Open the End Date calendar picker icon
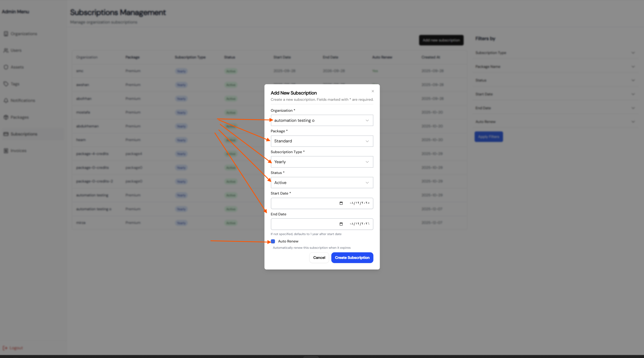This screenshot has width=644, height=358. point(341,224)
